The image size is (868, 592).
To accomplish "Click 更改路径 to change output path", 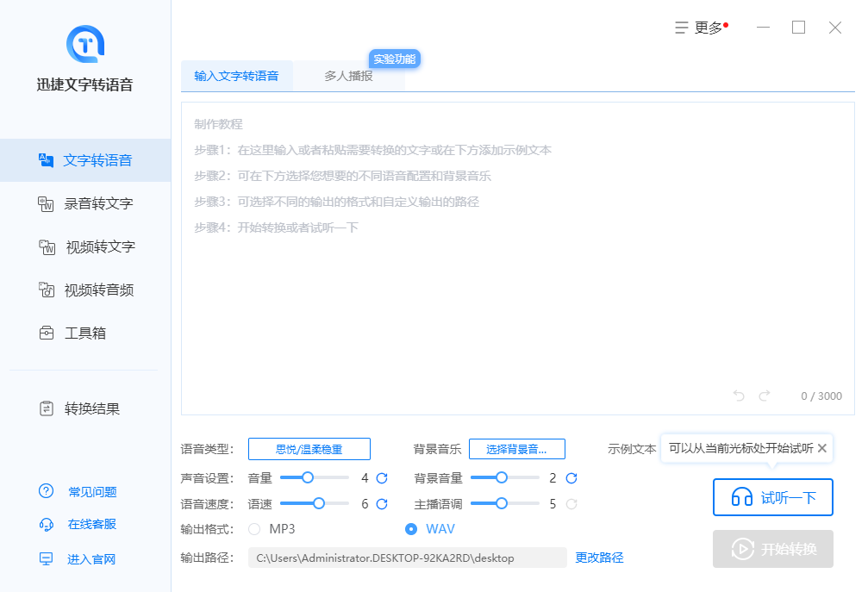I will (599, 557).
